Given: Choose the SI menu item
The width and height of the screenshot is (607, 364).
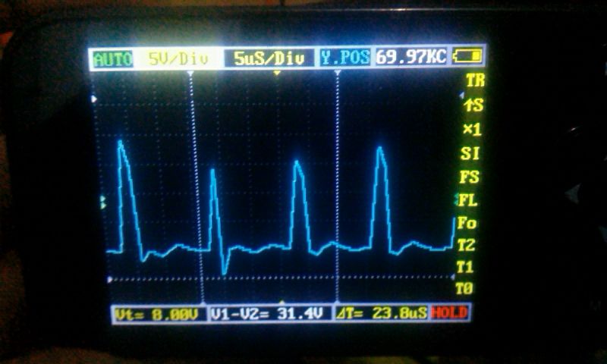Looking at the screenshot, I should [470, 154].
